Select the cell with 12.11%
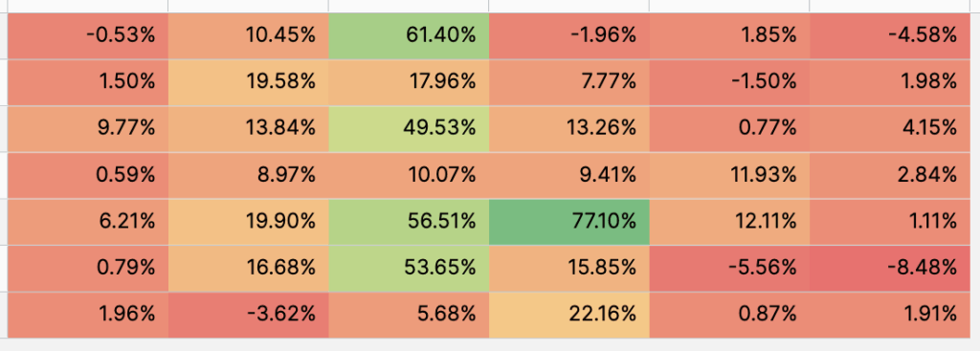This screenshot has width=980, height=351. pyautogui.click(x=729, y=221)
